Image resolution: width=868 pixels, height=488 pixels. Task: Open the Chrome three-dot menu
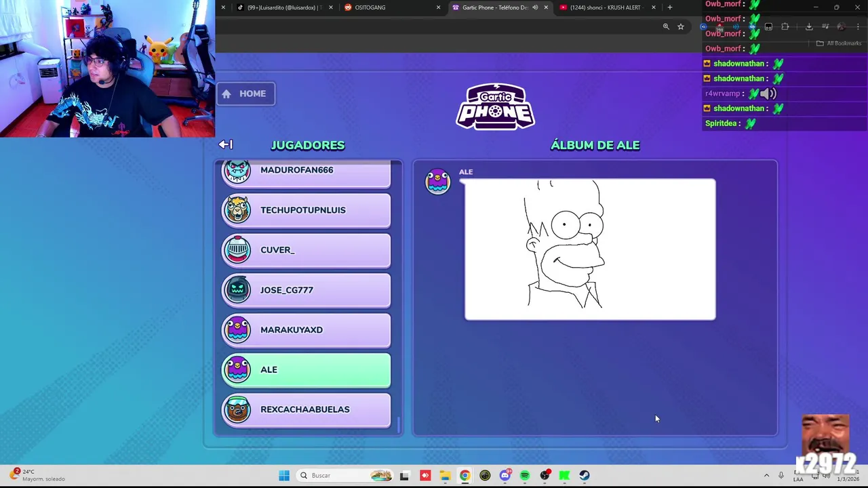(858, 26)
